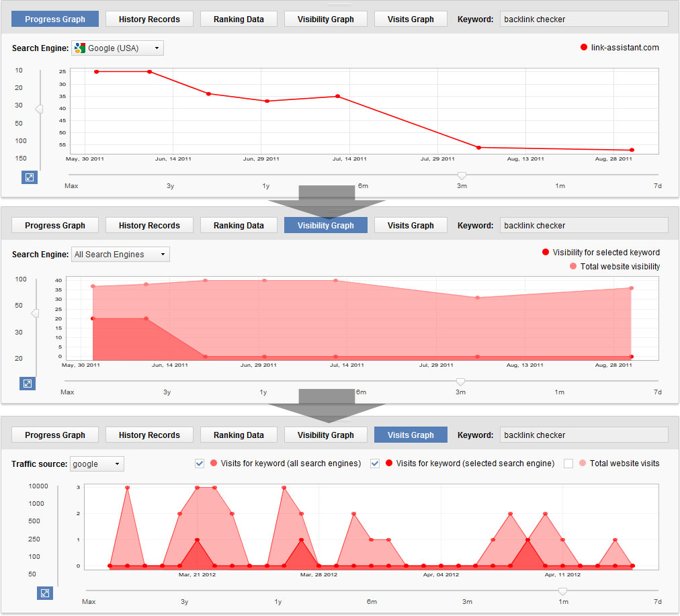The height and width of the screenshot is (616, 680).
Task: Open Visits Graph tab in middle panel
Action: click(411, 226)
